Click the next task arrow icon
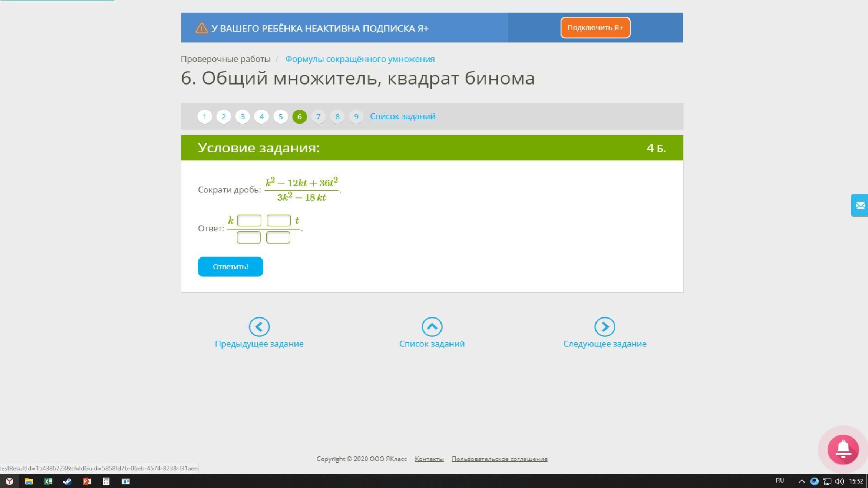Viewport: 868px width, 488px height. pos(604,327)
